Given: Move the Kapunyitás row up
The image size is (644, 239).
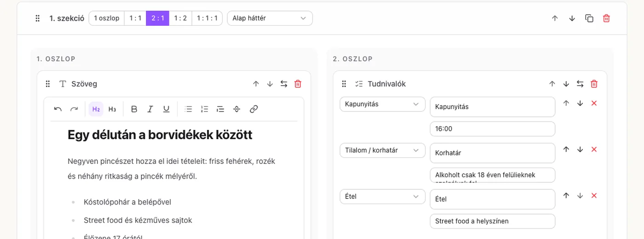Looking at the screenshot, I should point(566,103).
